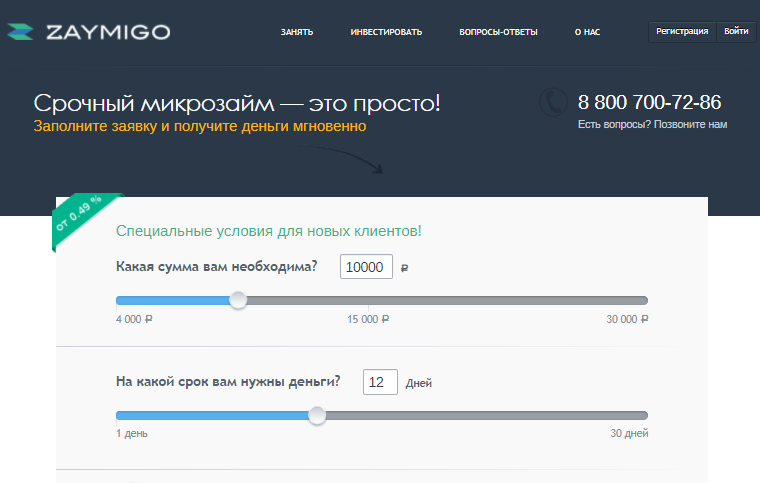Click the telephone handset icon

553,102
